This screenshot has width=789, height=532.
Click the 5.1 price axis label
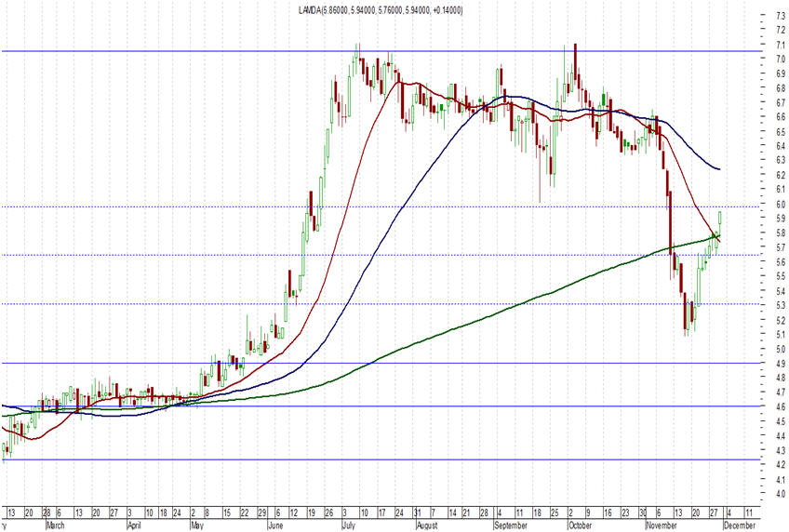(781, 335)
